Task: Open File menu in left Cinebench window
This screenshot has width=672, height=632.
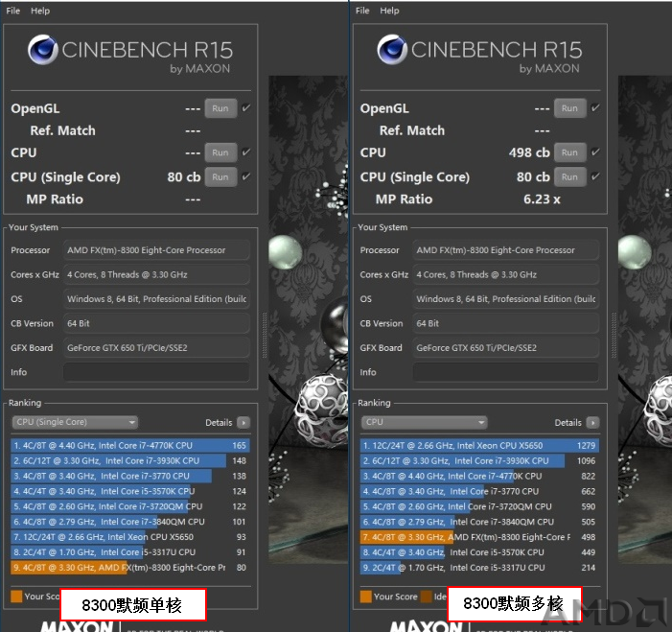Action: (x=12, y=11)
